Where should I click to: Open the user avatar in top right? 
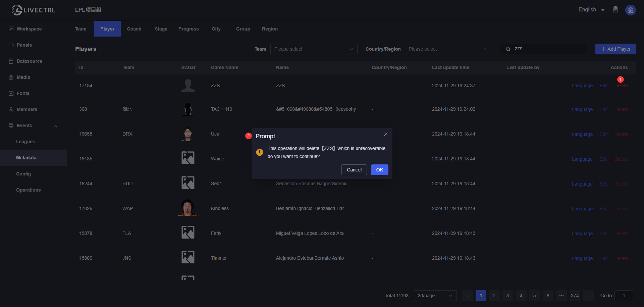pyautogui.click(x=630, y=10)
